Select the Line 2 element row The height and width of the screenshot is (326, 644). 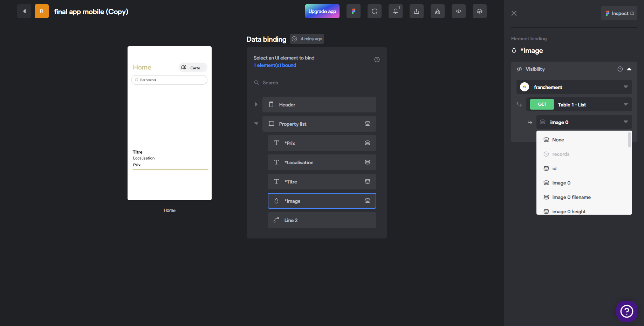tap(322, 220)
